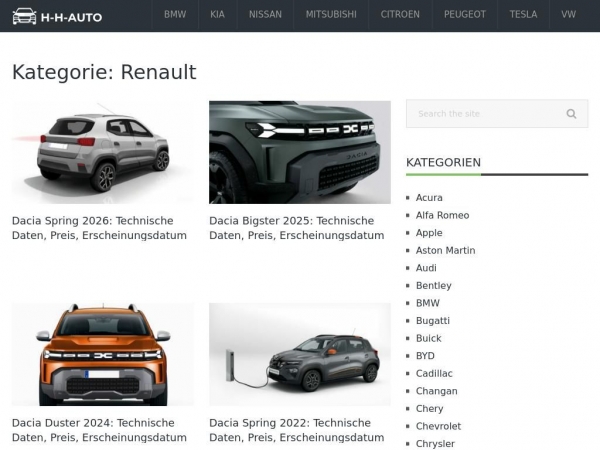The height and width of the screenshot is (450, 600).
Task: Open the Dacia Spring 2022 article title
Action: tap(297, 430)
